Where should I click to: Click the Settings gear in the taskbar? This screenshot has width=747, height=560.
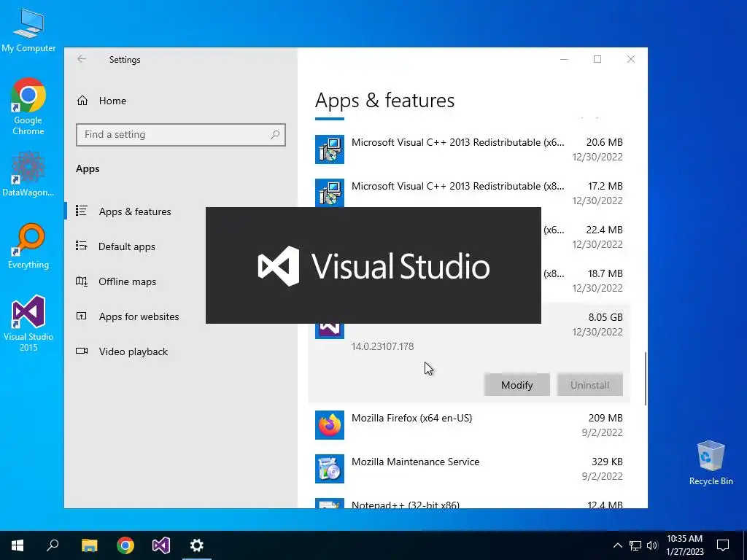point(197,545)
